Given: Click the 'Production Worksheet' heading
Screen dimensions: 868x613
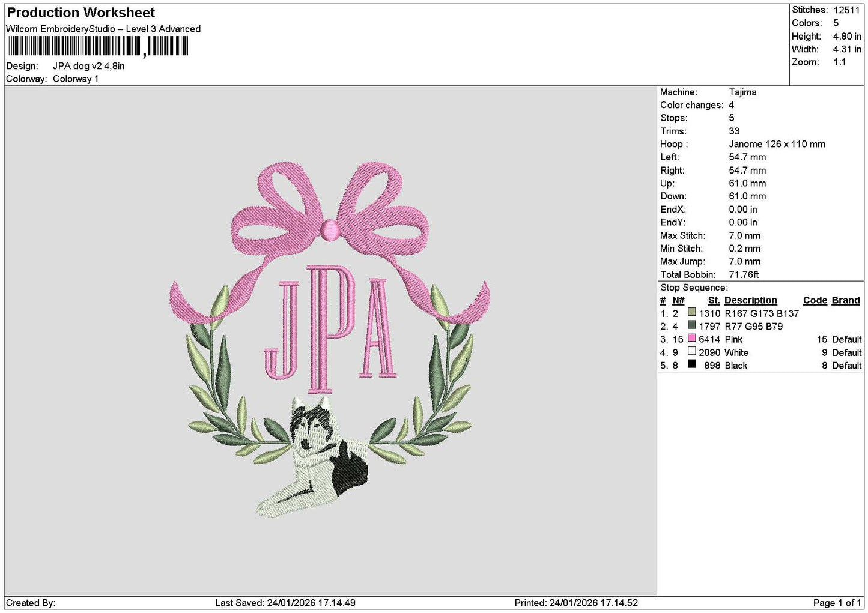Looking at the screenshot, I should tap(80, 13).
